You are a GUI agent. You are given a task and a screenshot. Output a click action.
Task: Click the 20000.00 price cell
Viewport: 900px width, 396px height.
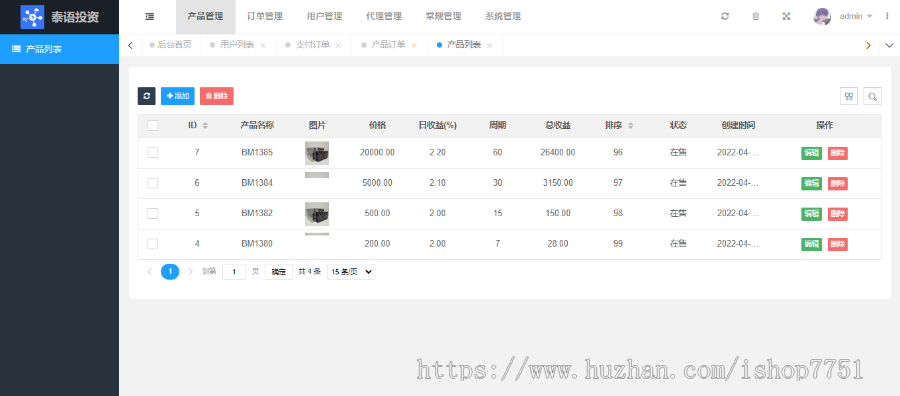[x=377, y=153]
